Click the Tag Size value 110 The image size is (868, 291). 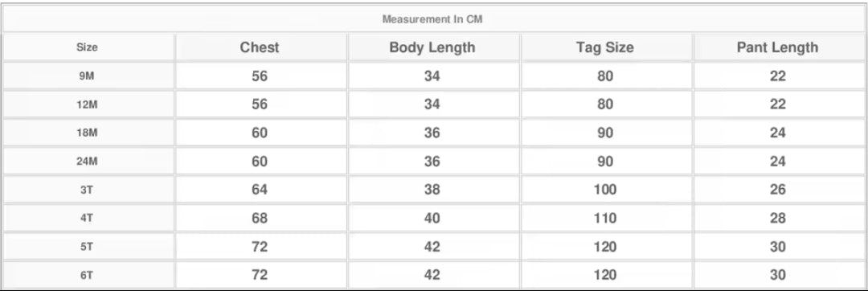click(x=605, y=219)
